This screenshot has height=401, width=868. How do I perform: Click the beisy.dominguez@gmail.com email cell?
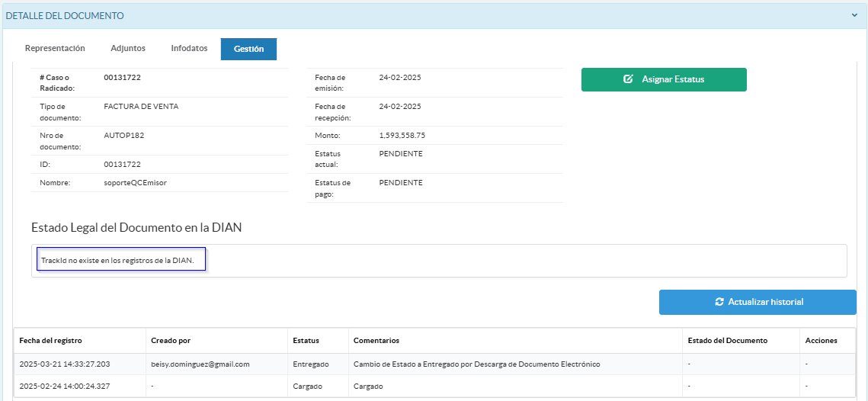[x=200, y=364]
